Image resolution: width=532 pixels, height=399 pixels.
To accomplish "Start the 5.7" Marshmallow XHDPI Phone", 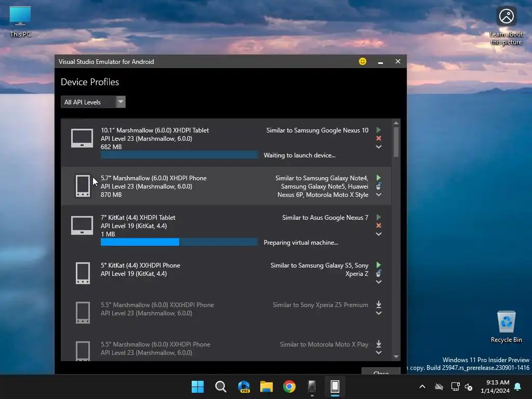I will coord(379,178).
